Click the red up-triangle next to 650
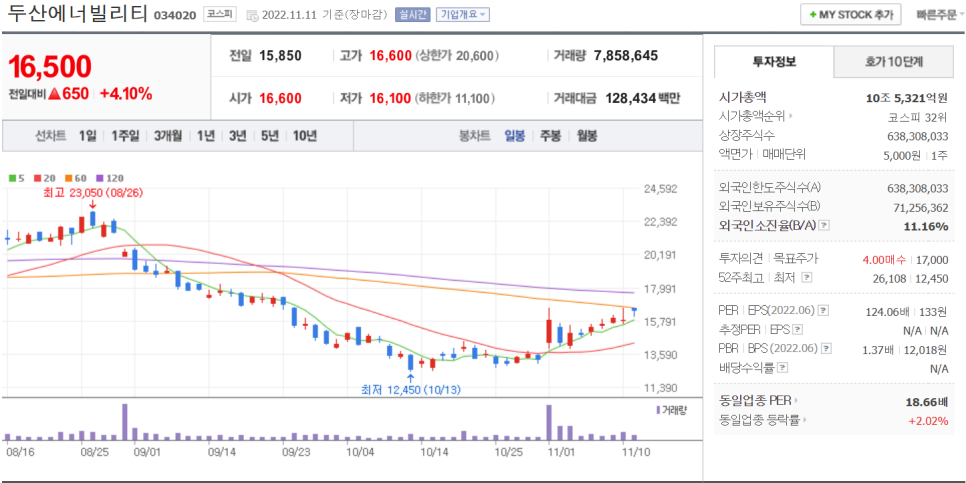The width and height of the screenshot is (966, 483). pos(54,94)
